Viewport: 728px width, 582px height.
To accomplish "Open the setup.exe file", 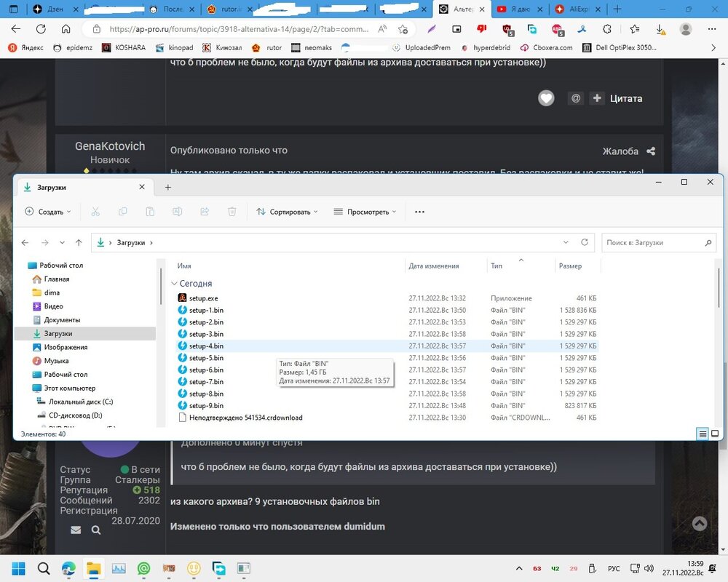I will (203, 298).
